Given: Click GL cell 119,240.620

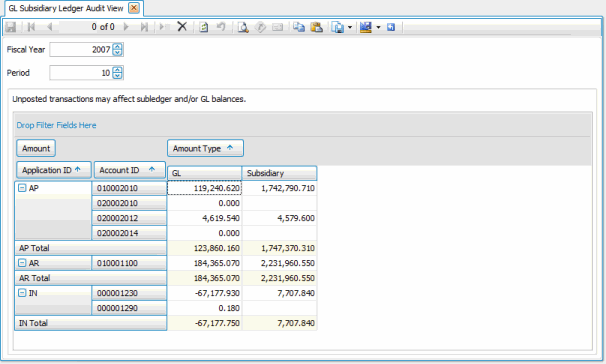Looking at the screenshot, I should tap(204, 188).
